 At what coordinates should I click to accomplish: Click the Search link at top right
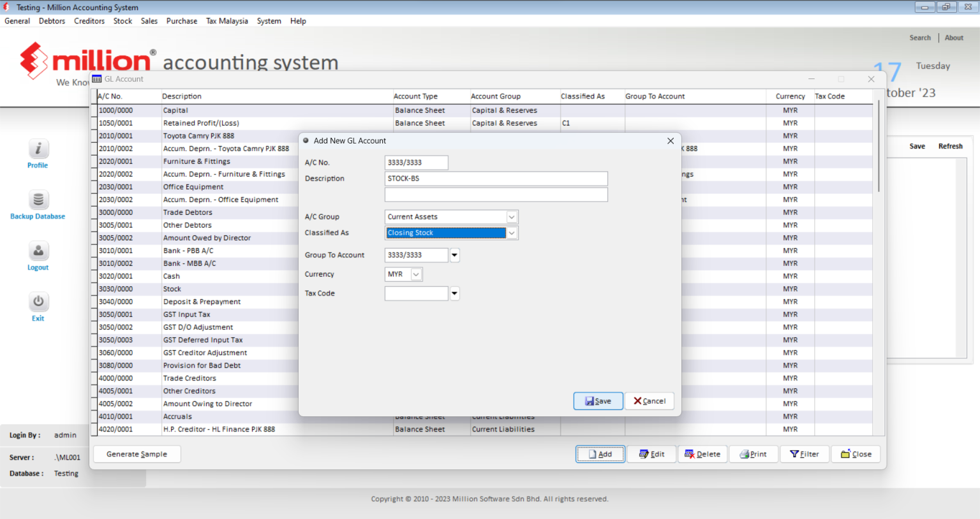click(920, 38)
